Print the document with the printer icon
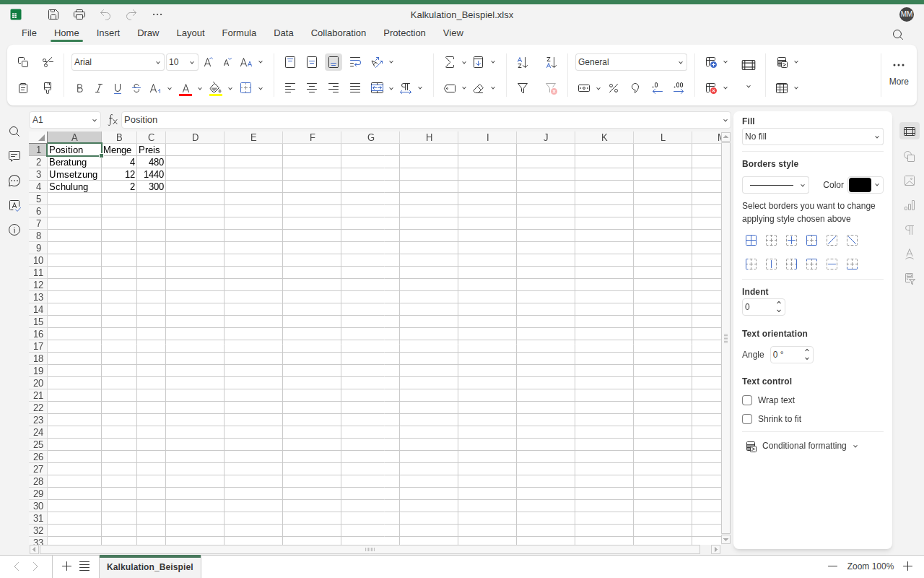Viewport: 924px width, 578px height. coord(79,14)
